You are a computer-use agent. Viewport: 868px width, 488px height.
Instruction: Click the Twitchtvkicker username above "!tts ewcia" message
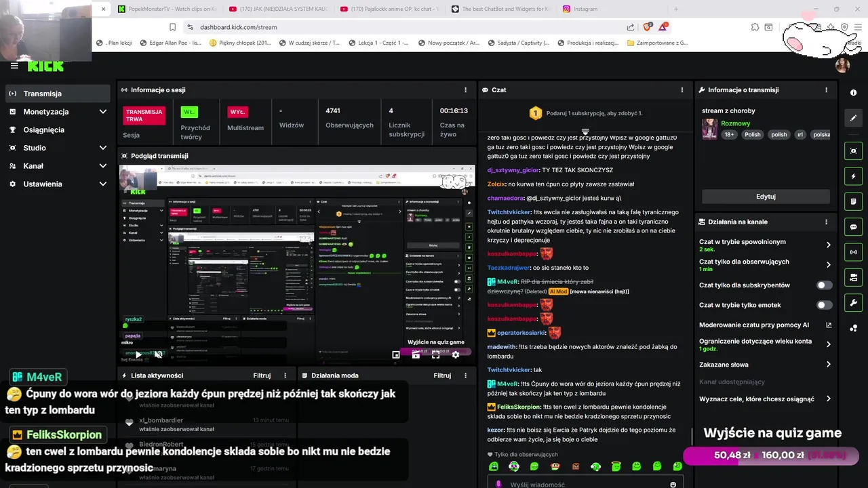pyautogui.click(x=509, y=212)
